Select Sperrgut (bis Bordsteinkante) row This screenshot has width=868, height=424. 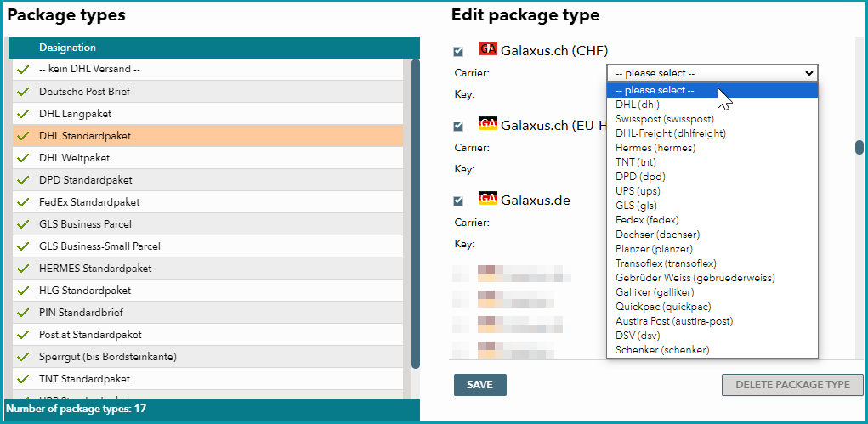pos(207,357)
